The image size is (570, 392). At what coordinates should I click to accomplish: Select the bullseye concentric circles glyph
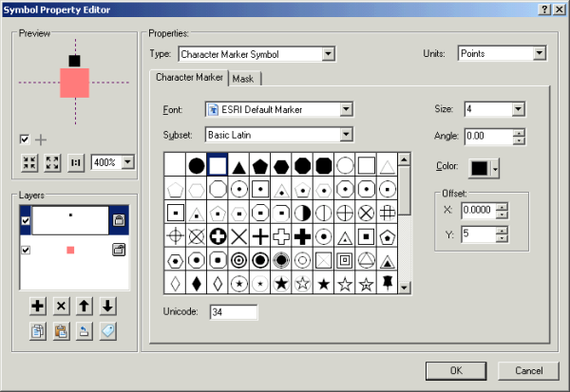point(238,260)
